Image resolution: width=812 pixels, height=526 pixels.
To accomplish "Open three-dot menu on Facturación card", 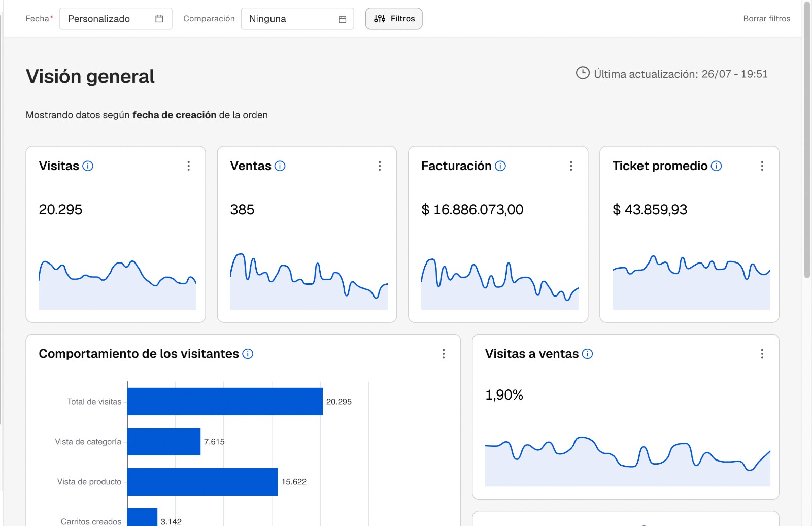I will click(x=571, y=166).
